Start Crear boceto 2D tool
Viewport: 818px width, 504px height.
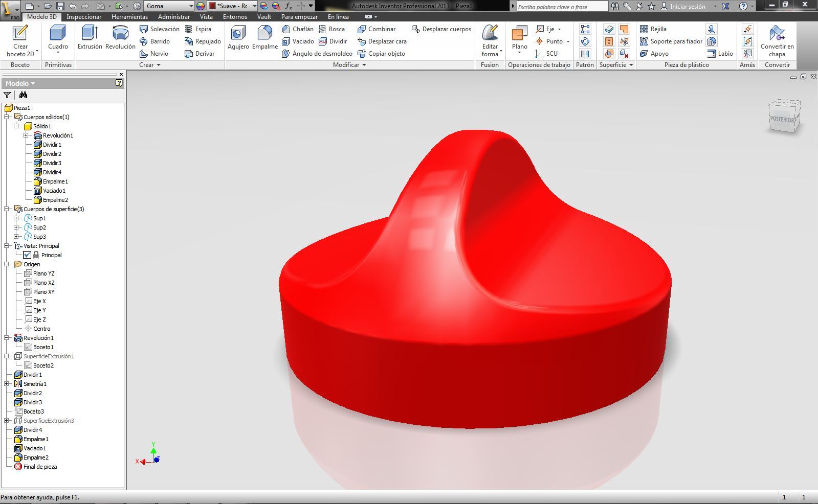coord(20,41)
